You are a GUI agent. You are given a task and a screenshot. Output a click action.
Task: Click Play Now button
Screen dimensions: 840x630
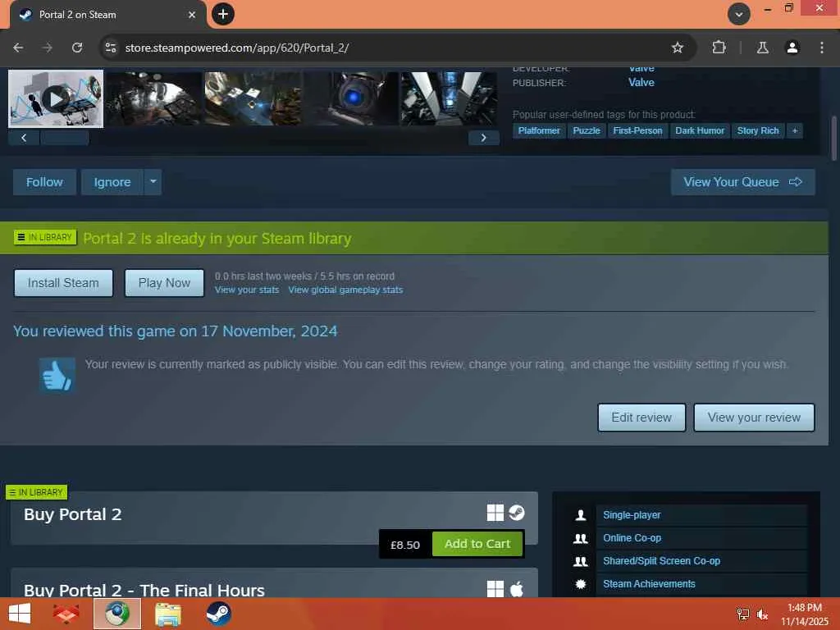point(164,283)
